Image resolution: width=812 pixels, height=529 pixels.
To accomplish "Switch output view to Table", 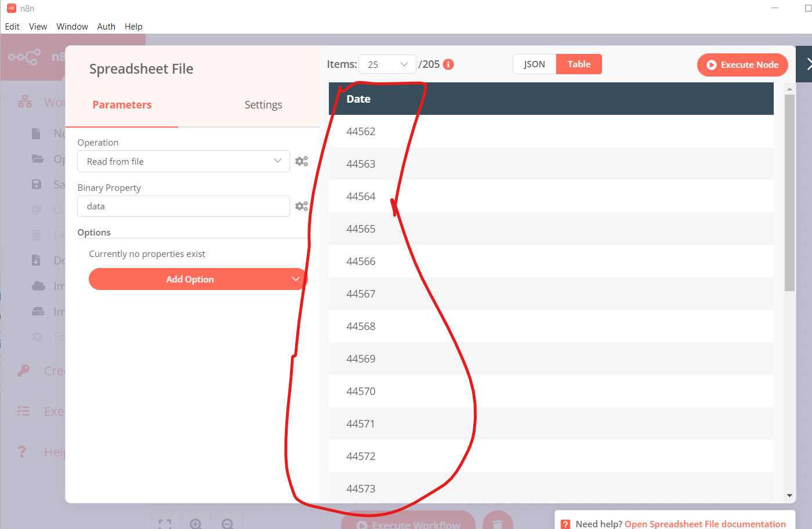I will [579, 64].
